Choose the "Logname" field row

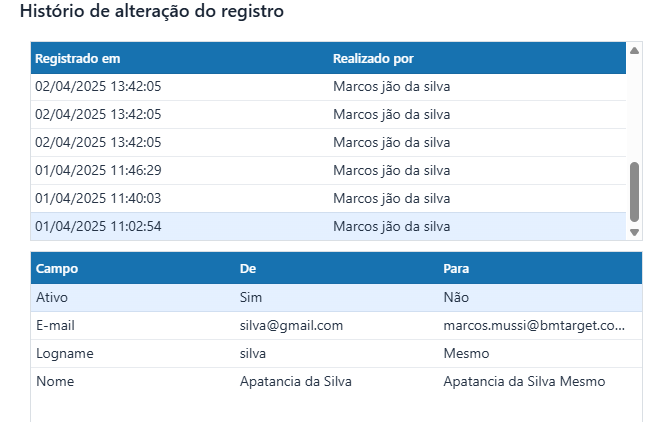(62, 353)
